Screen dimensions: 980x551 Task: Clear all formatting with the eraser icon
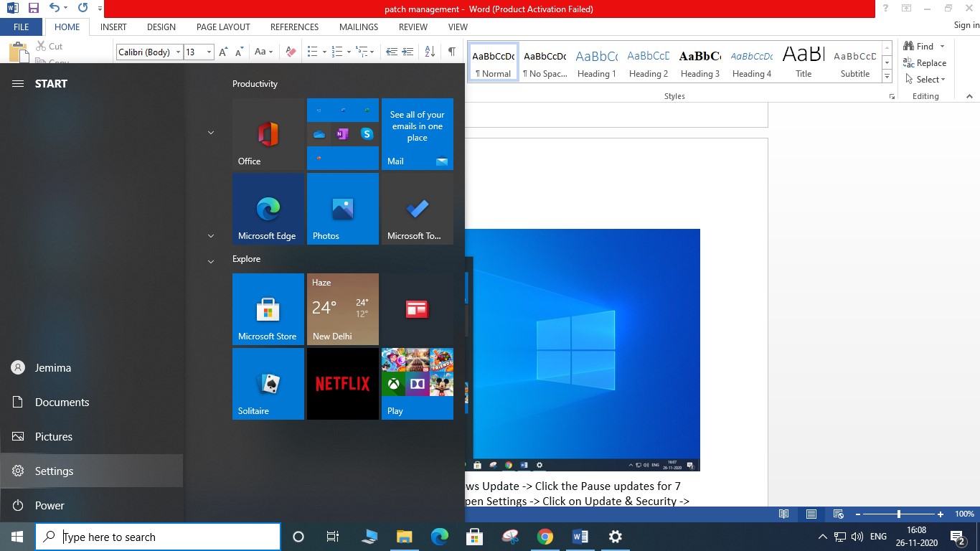point(291,52)
